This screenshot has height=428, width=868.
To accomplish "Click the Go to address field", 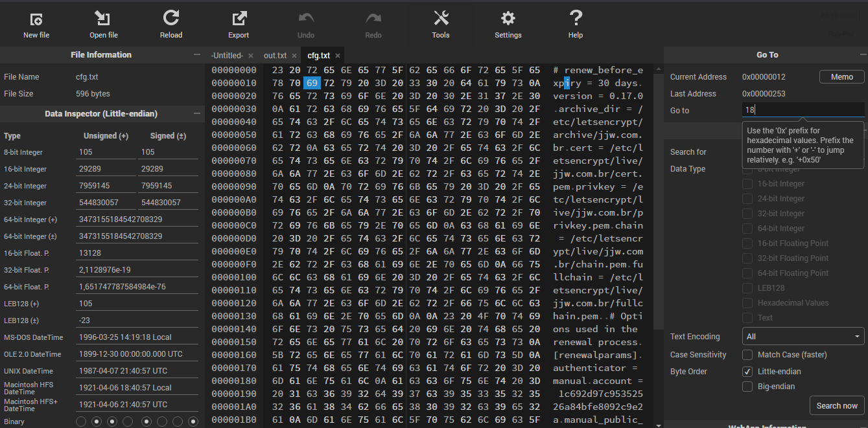I will [x=803, y=111].
